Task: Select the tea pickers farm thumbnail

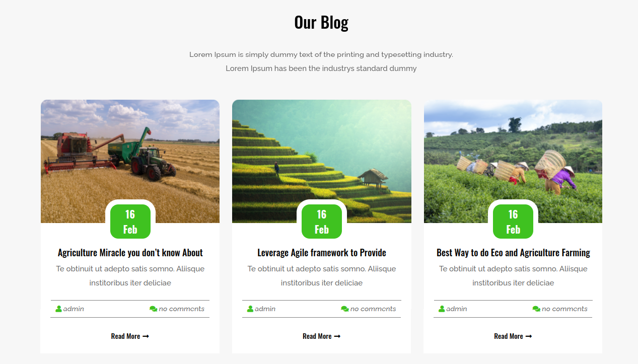Action: [x=513, y=161]
